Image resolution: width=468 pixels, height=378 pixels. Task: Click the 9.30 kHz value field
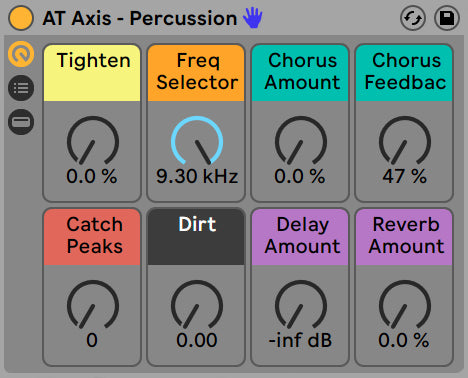(x=197, y=176)
